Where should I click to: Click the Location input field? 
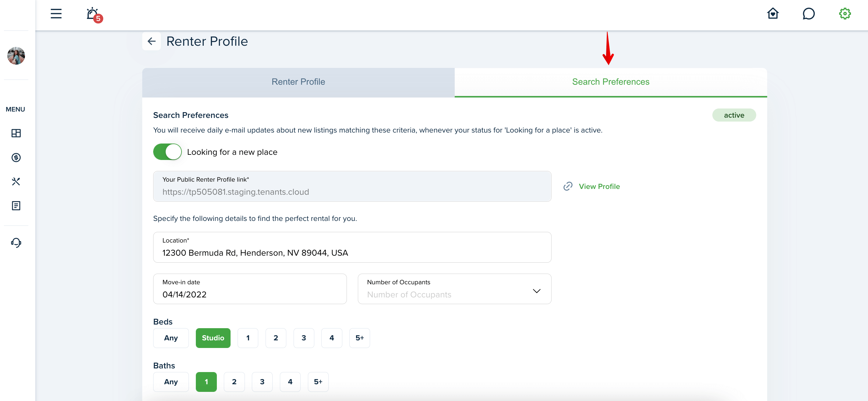click(x=352, y=247)
